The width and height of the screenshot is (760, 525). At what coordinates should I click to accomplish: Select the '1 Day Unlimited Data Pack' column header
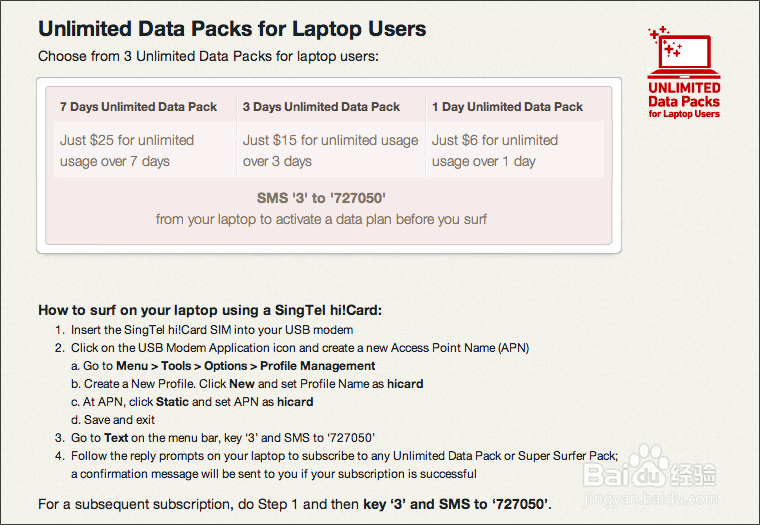[x=507, y=106]
